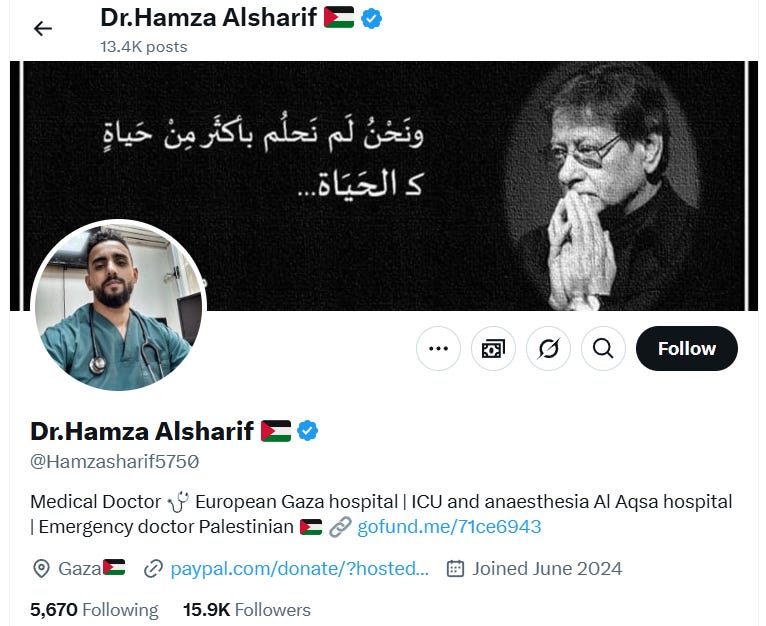766x626 pixels.
Task: Open the profile picture of the doctor
Action: [119, 305]
